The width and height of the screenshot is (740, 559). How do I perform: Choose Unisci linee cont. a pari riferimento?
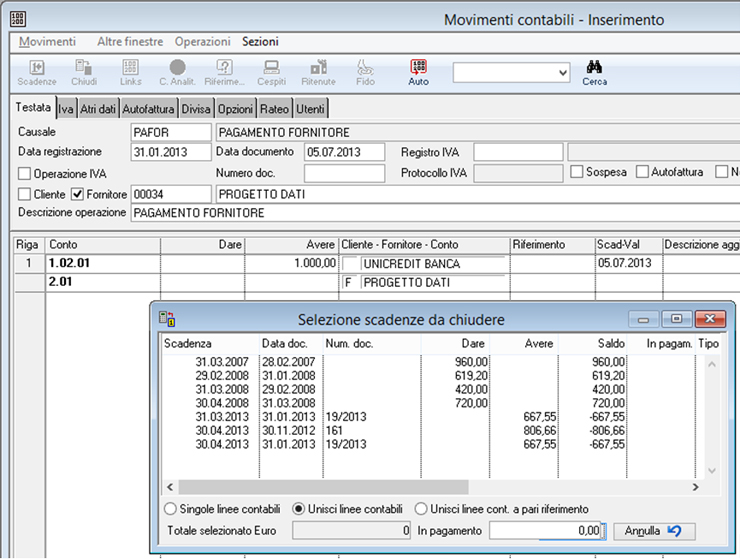tap(421, 509)
